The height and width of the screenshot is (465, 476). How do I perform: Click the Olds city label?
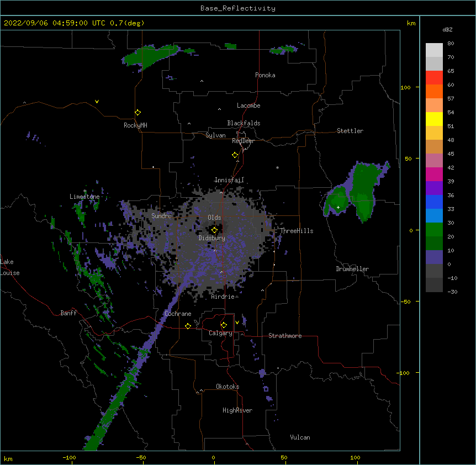214,218
